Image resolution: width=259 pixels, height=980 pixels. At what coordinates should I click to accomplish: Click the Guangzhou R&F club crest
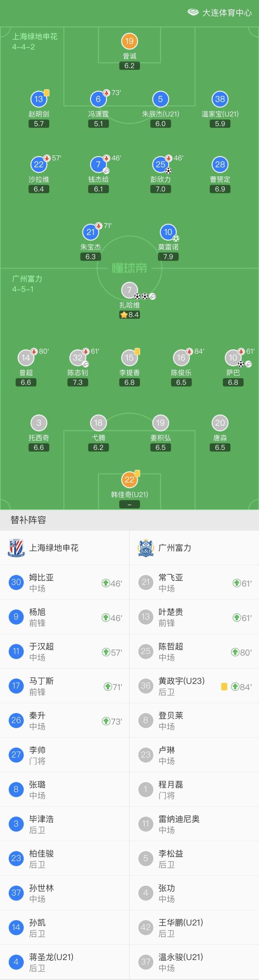tap(146, 548)
